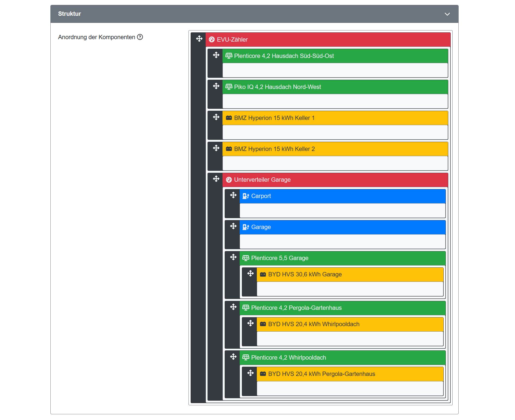The image size is (515, 420).
Task: Click move handle of BYD HVS 20,4 kWh Pergola-Gartenhaus
Action: pyautogui.click(x=251, y=373)
